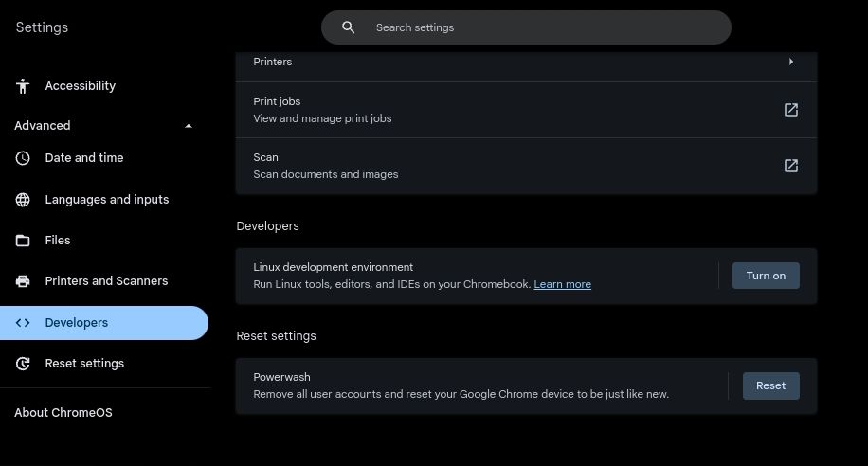Image resolution: width=868 pixels, height=466 pixels.
Task: Click the Developers code brackets icon
Action: pyautogui.click(x=23, y=323)
